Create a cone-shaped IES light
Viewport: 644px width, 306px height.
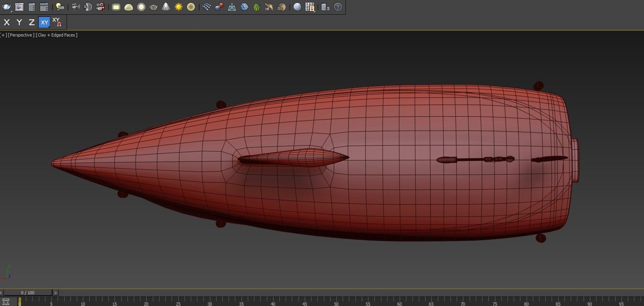coord(166,7)
